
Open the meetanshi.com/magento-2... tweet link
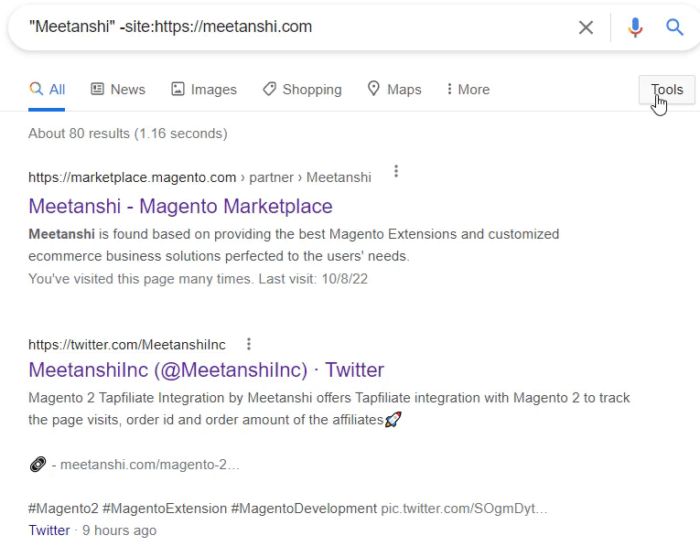click(150, 465)
